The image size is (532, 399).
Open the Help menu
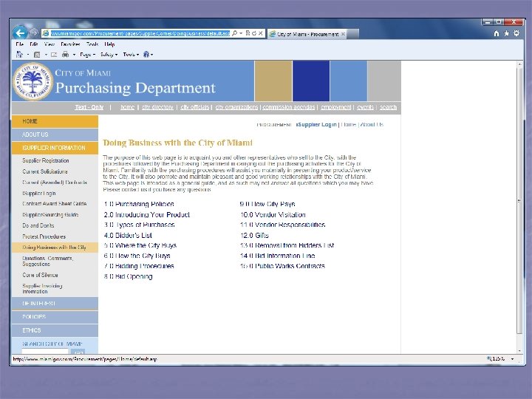pyautogui.click(x=109, y=44)
